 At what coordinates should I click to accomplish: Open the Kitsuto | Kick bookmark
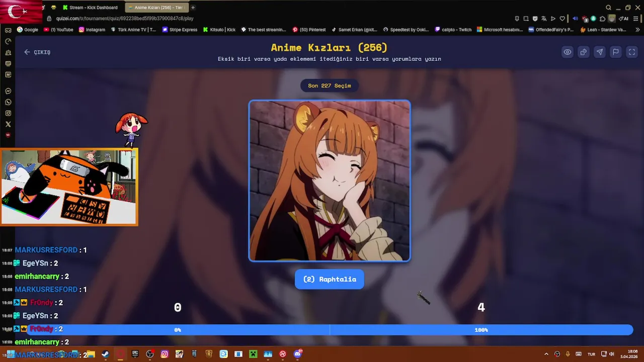click(219, 30)
